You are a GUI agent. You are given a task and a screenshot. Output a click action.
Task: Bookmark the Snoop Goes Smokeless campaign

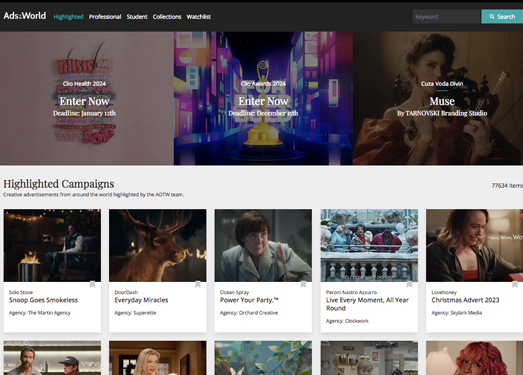pos(92,284)
